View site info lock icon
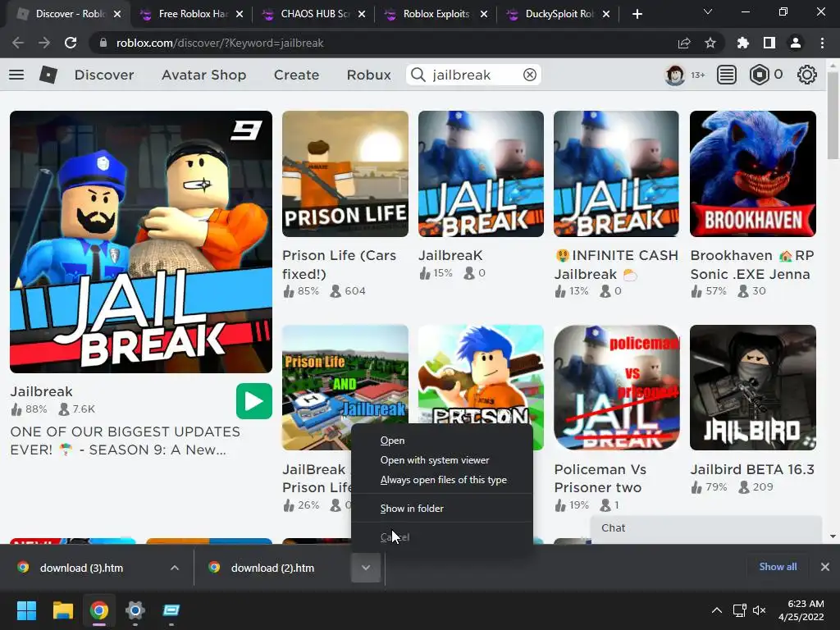Screen dimensions: 840x630 tap(103, 43)
